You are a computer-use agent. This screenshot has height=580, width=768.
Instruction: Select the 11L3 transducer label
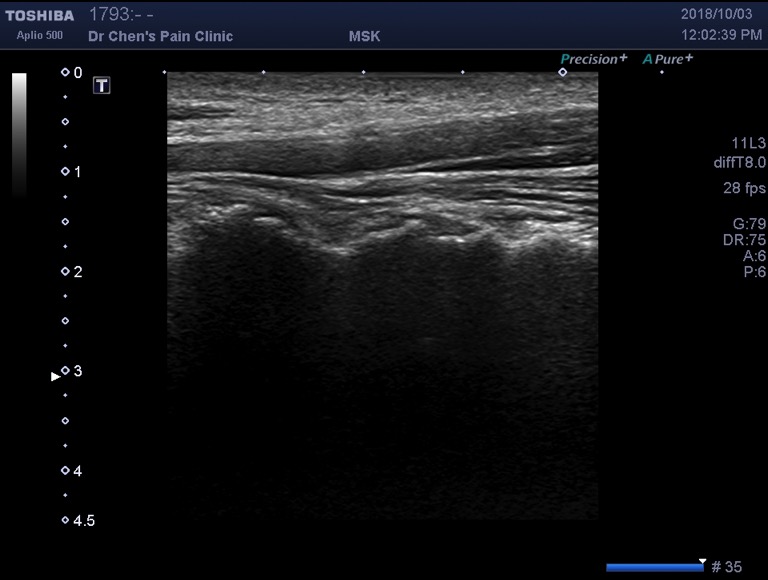pyautogui.click(x=747, y=143)
